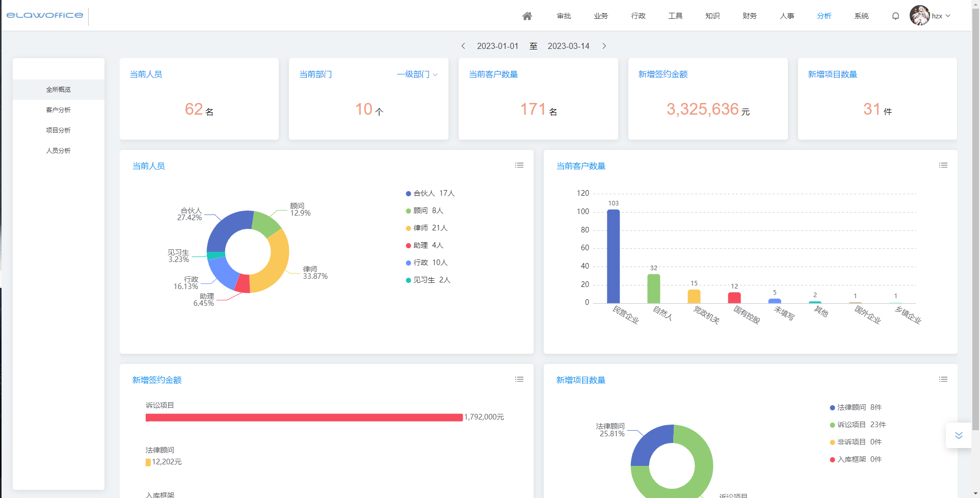
Task: Open the 人事 menu
Action: (787, 16)
